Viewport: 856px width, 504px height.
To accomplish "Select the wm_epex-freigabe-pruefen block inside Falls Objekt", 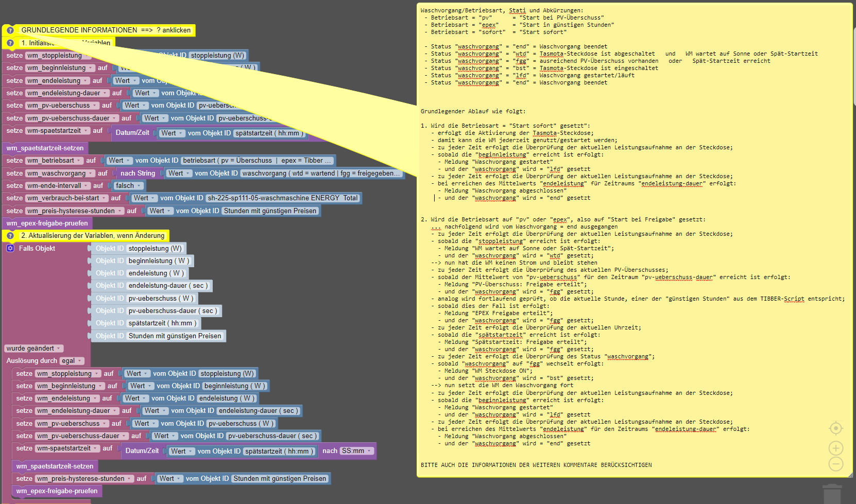I will click(57, 491).
